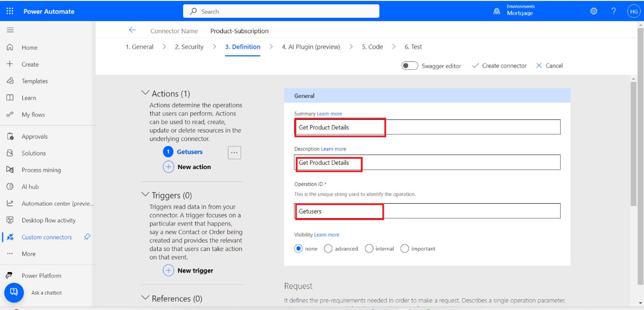Toggle the Swagger editor switch
Viewport: 644px width, 310px height.
410,66
